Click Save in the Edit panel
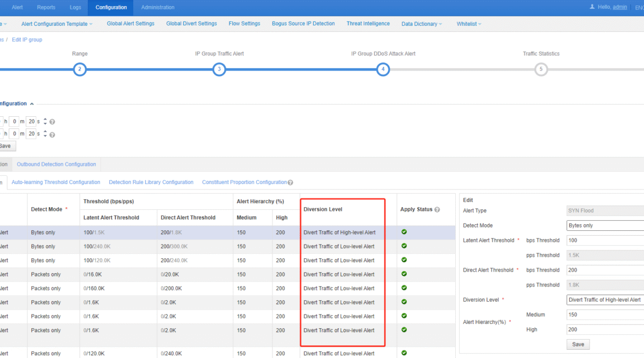The width and height of the screenshot is (644, 358). [x=578, y=344]
